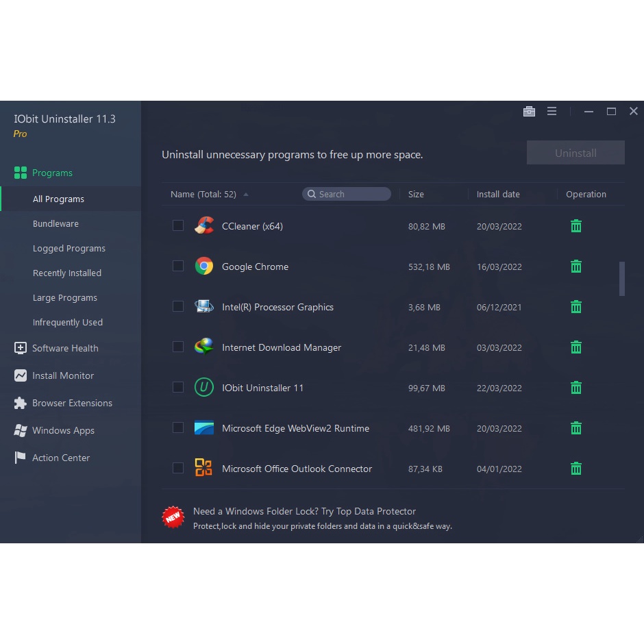Open the toolbox briefcase icon in title bar
Viewport: 644px width, 644px height.
(529, 112)
